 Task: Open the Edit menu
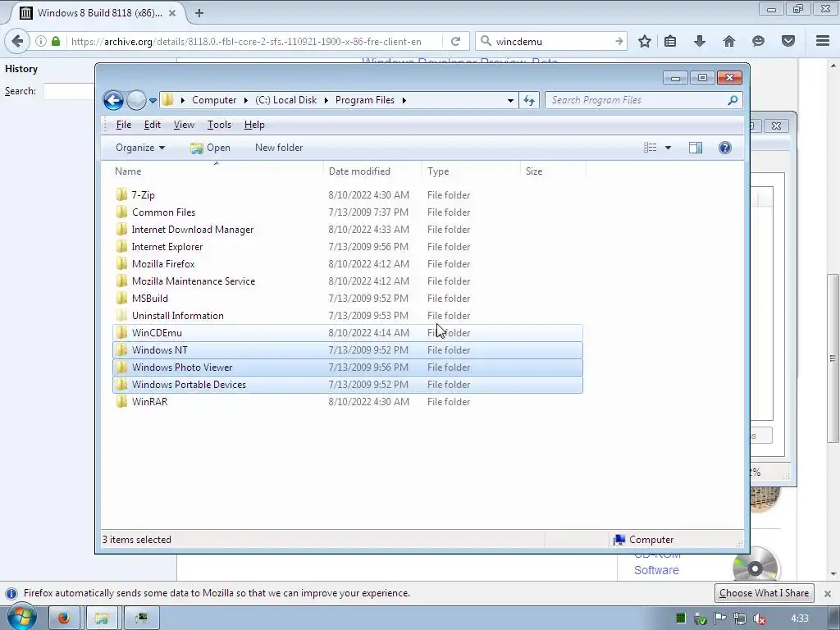152,125
